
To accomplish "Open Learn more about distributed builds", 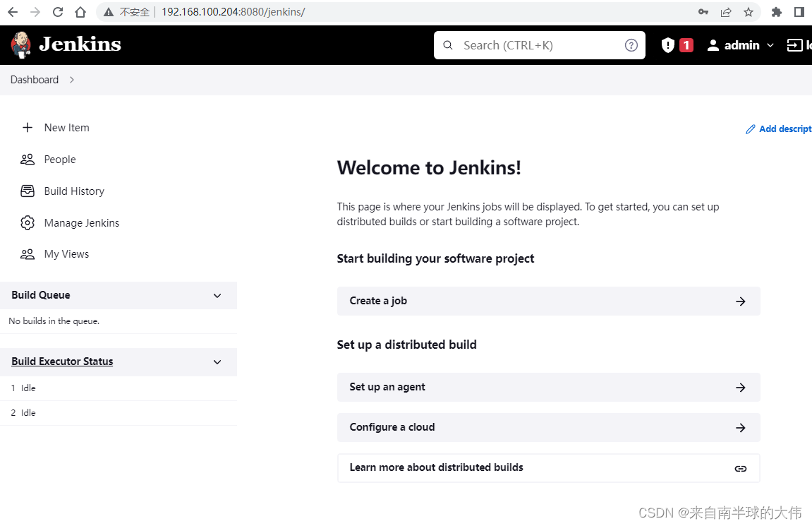I will [548, 467].
